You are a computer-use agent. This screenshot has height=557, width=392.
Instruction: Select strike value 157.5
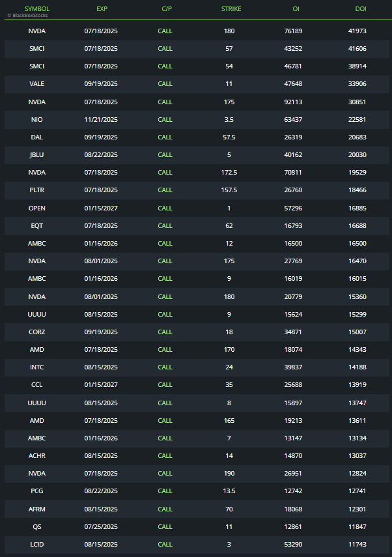point(229,190)
